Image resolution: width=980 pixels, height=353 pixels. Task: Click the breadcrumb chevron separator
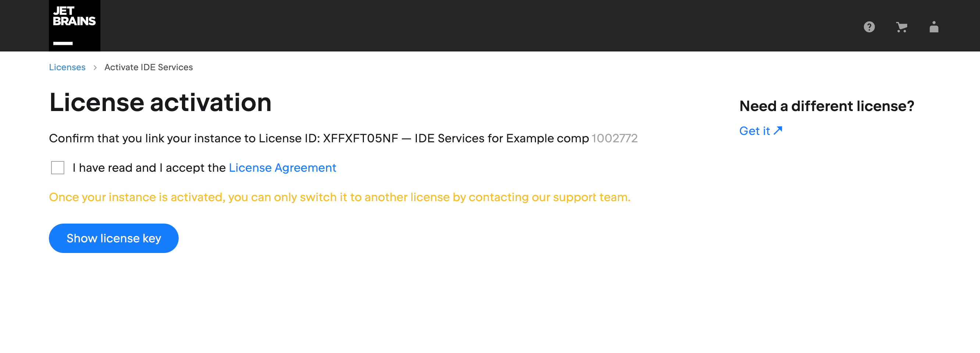tap(95, 67)
